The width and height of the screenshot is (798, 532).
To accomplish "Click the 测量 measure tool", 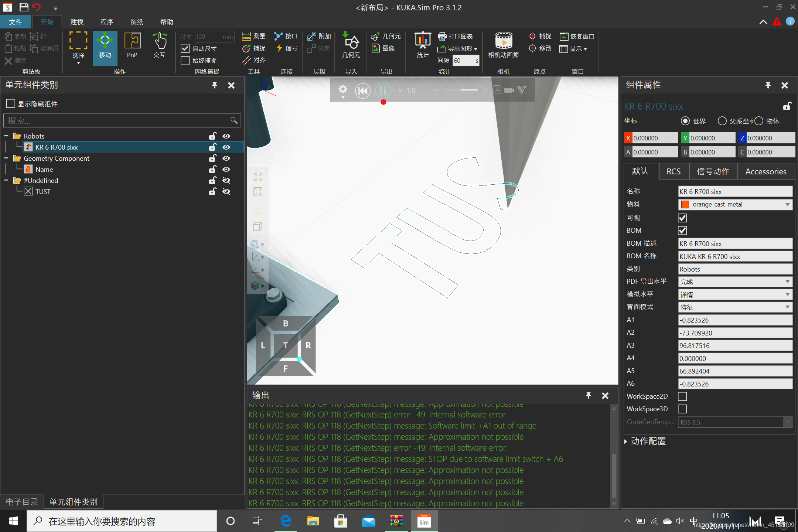I will (x=254, y=36).
